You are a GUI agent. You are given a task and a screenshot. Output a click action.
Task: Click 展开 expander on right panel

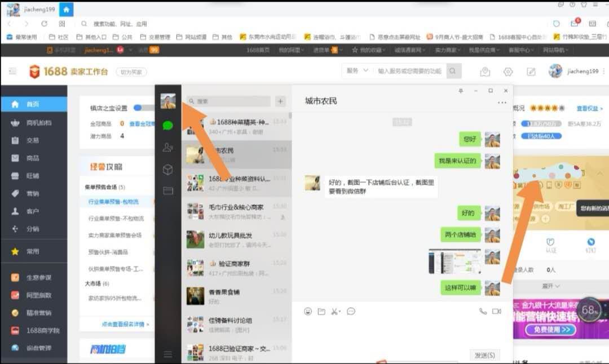click(x=551, y=286)
